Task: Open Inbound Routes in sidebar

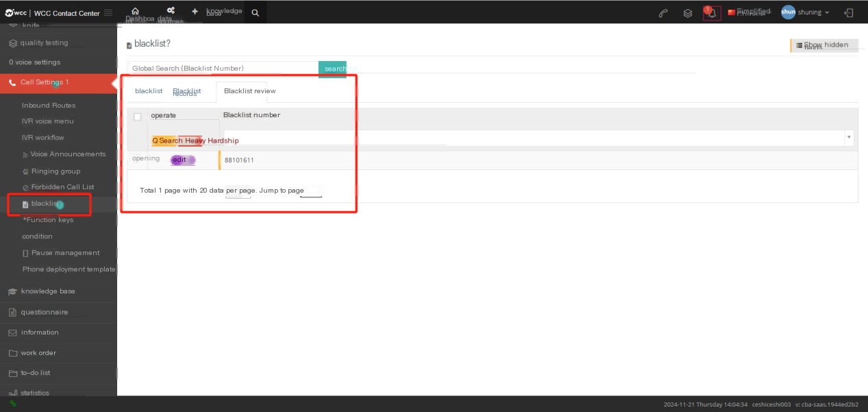Action: pyautogui.click(x=49, y=106)
